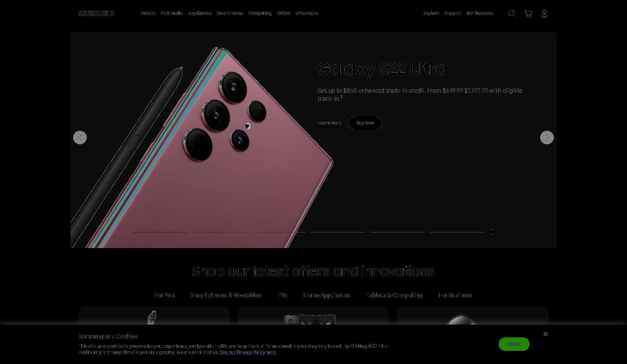Go to Samsung logo home
The image size is (627, 364).
(96, 13)
